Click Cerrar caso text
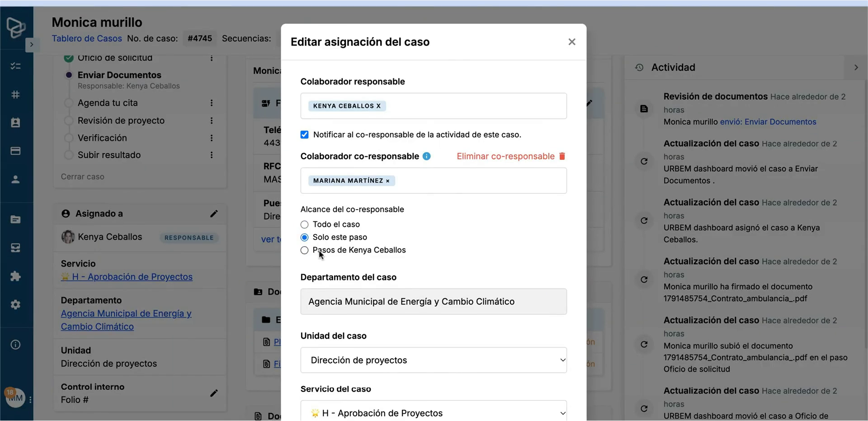Screen dimensions: 868x421 [x=83, y=177]
